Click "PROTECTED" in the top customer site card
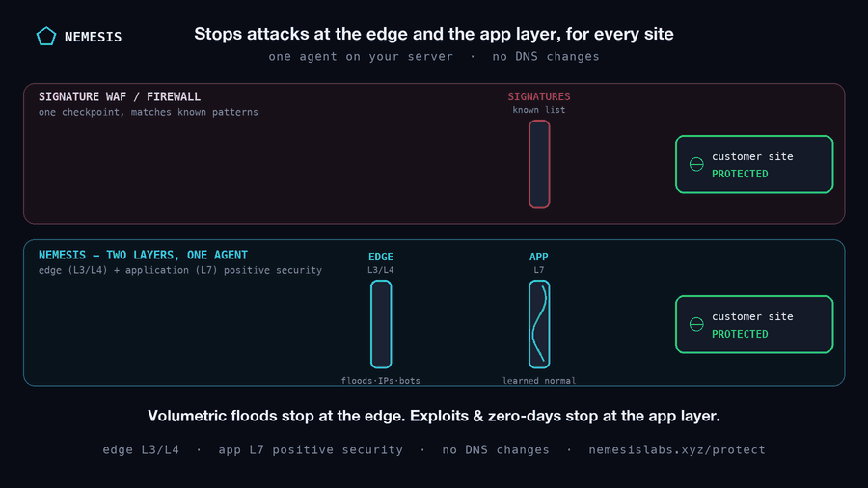Viewport: 868px width, 488px height. [x=740, y=174]
